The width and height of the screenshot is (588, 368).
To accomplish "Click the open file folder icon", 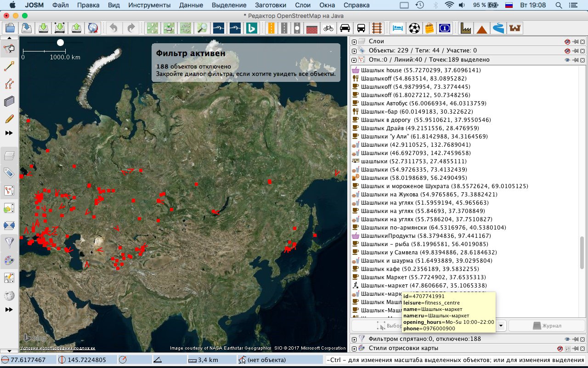I will click(10, 28).
